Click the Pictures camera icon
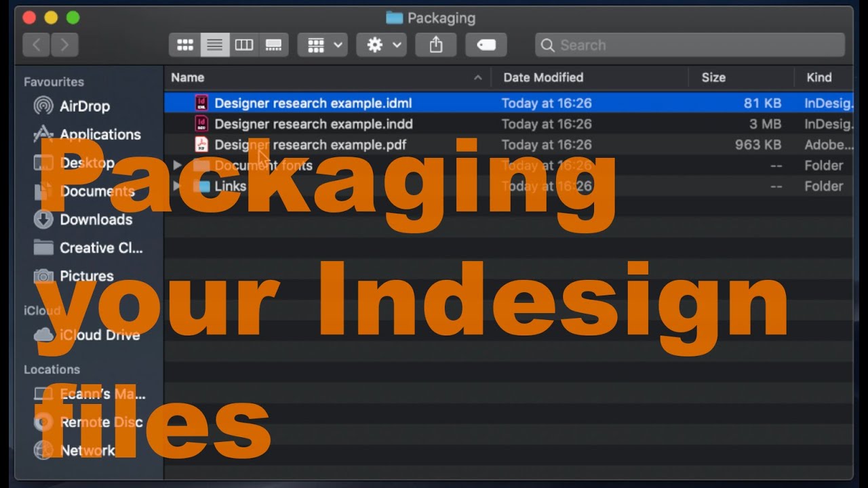Viewport: 868px width, 488px height. [x=43, y=276]
